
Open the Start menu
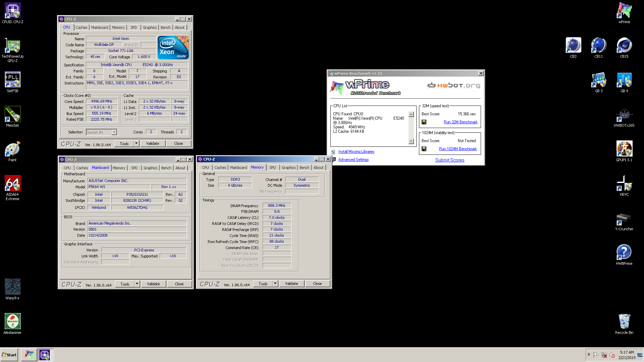click(9, 355)
